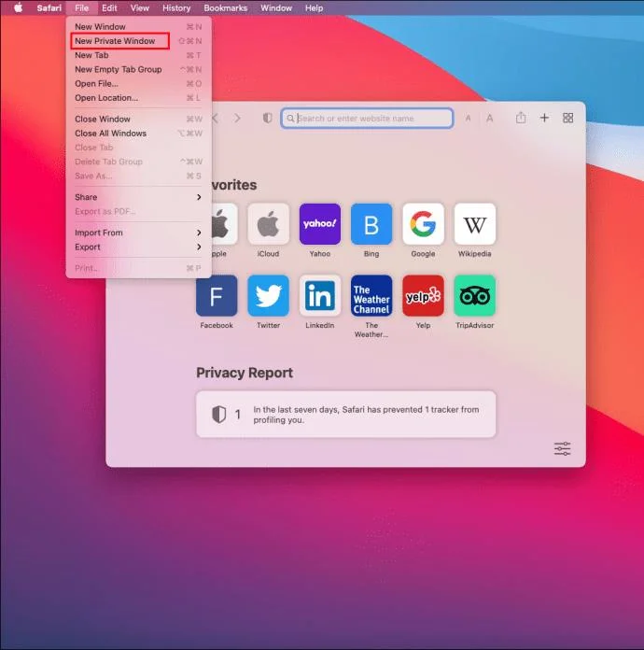Image resolution: width=644 pixels, height=650 pixels.
Task: Open the Apple menu icon
Action: pyautogui.click(x=19, y=7)
